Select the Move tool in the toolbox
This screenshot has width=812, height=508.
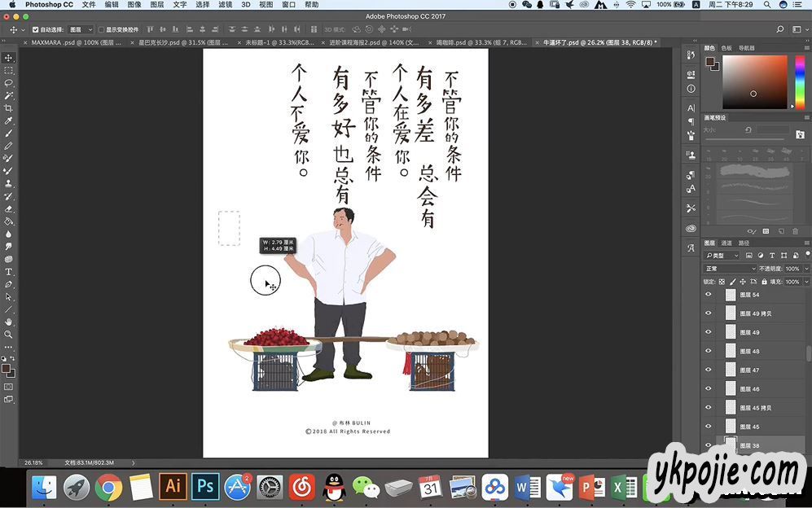(x=8, y=58)
